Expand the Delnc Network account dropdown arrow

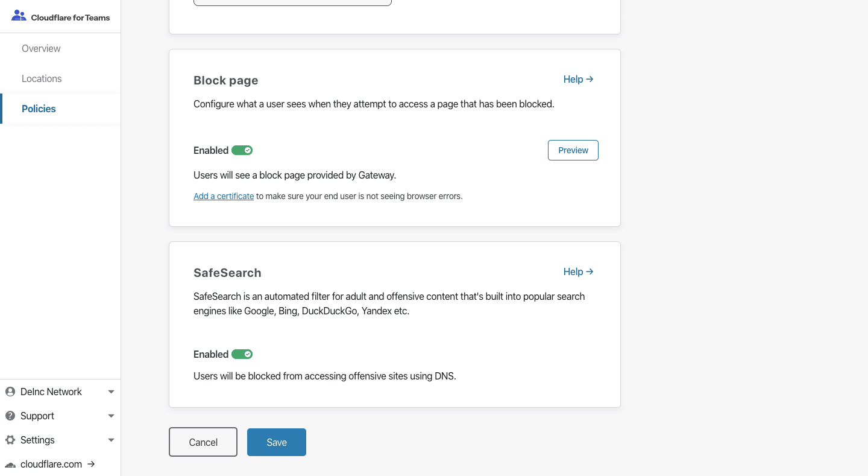click(x=111, y=392)
